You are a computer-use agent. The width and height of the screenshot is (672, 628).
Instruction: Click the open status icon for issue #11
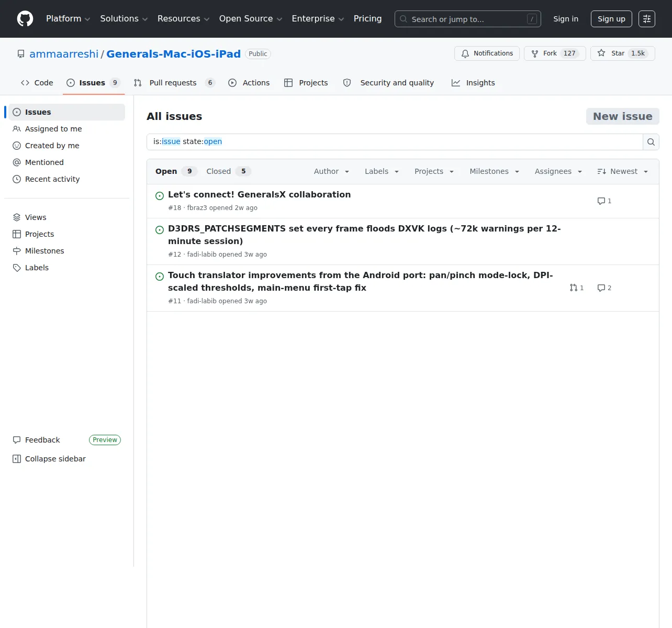[160, 277]
